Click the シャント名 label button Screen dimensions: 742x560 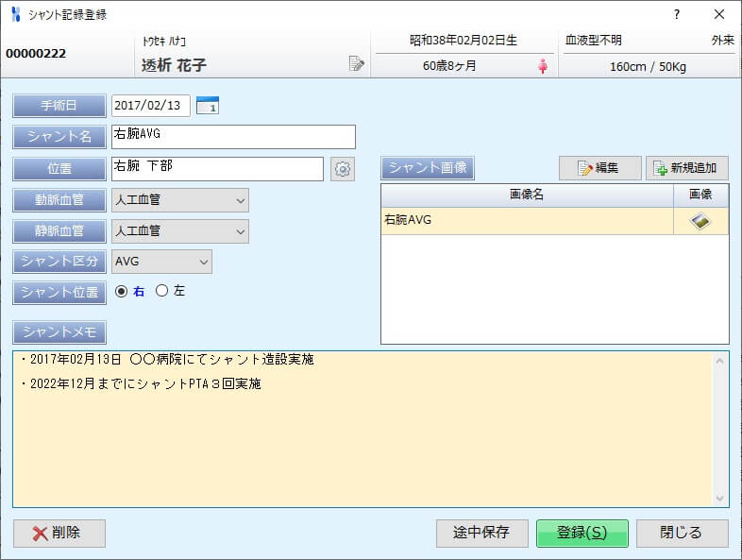pos(59,137)
